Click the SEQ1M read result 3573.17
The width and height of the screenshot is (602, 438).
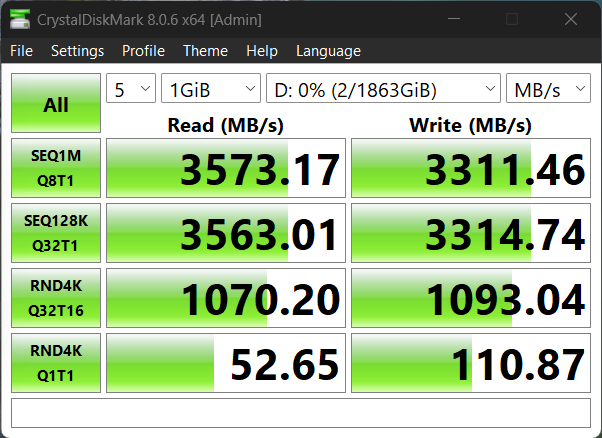[226, 169]
